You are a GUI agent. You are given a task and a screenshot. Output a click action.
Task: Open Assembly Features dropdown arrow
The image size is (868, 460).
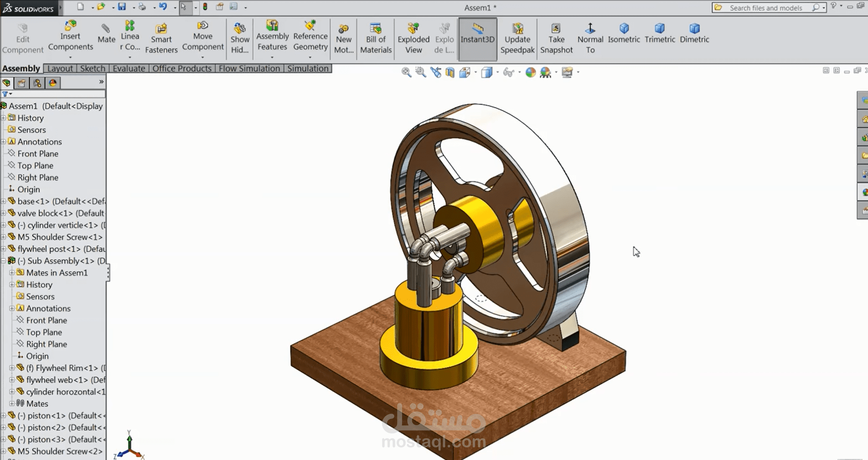(x=272, y=57)
